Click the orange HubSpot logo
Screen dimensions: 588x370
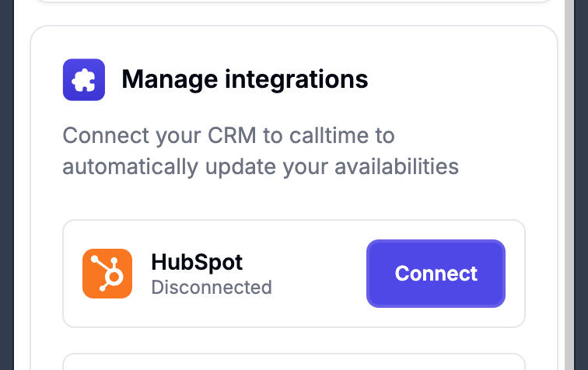click(107, 274)
